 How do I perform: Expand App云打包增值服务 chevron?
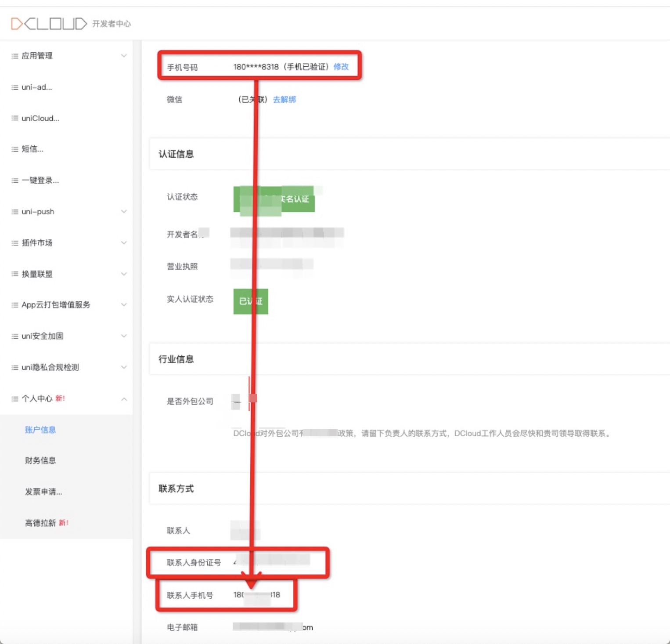click(x=124, y=305)
